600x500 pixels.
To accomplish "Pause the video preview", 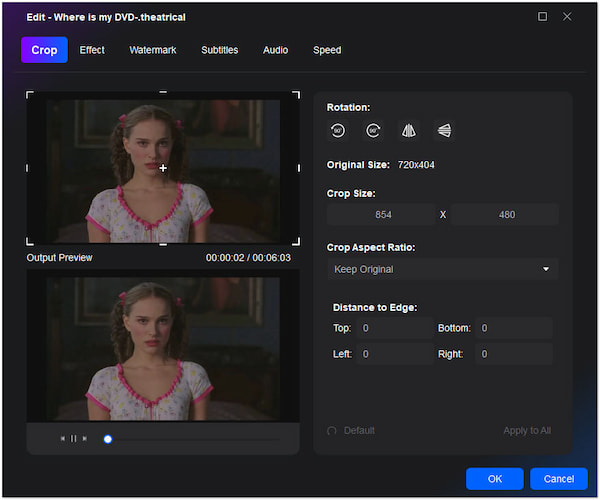I will pos(73,438).
